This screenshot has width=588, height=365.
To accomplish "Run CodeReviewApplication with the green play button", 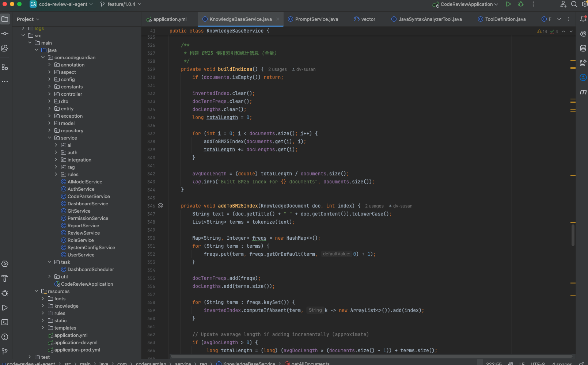I will (508, 4).
